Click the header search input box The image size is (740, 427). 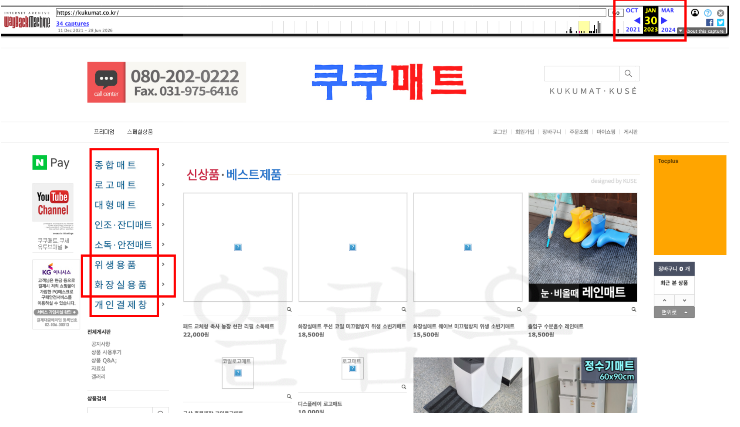pyautogui.click(x=581, y=74)
